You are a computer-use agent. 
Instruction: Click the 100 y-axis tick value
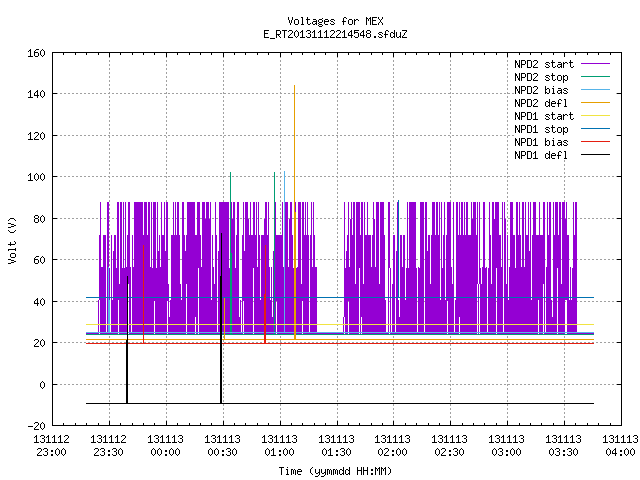tap(36, 177)
